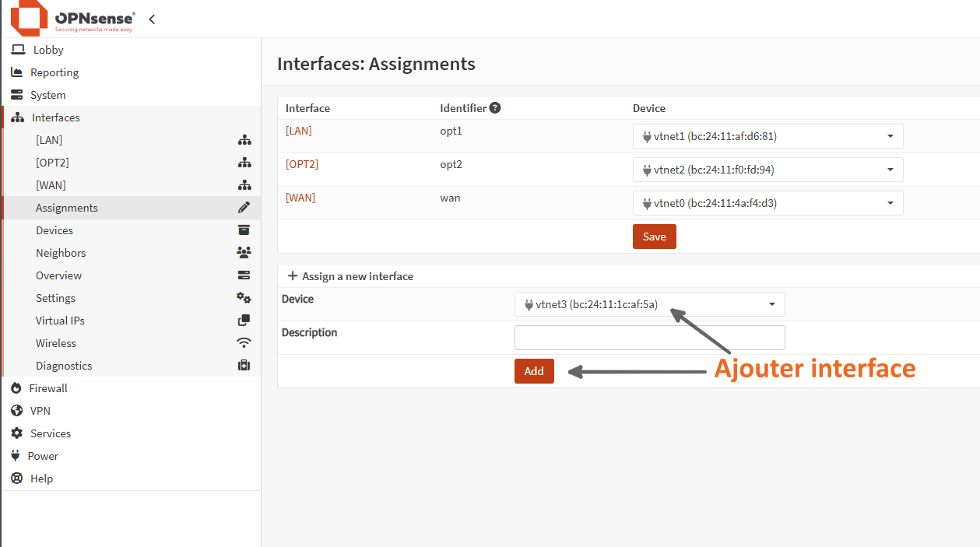Screen dimensions: 980x547
Task: Collapse sidebar using the chevron arrow
Action: (152, 19)
